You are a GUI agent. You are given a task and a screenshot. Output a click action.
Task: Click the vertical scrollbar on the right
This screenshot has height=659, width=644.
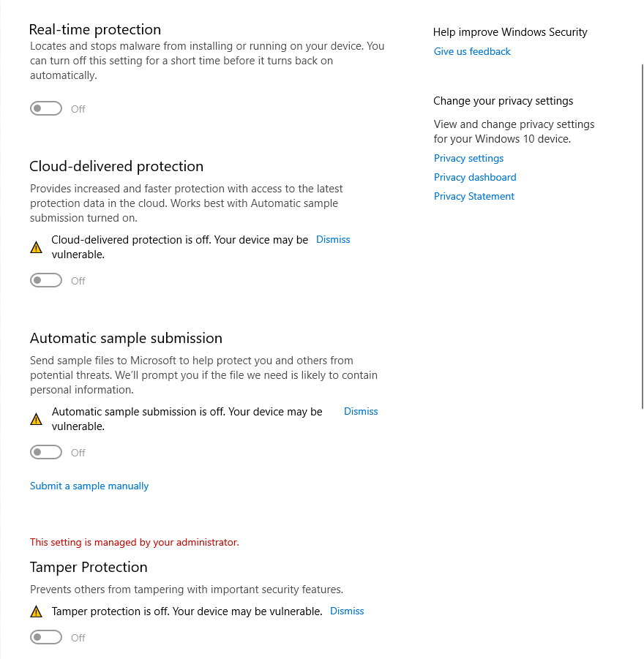641,234
